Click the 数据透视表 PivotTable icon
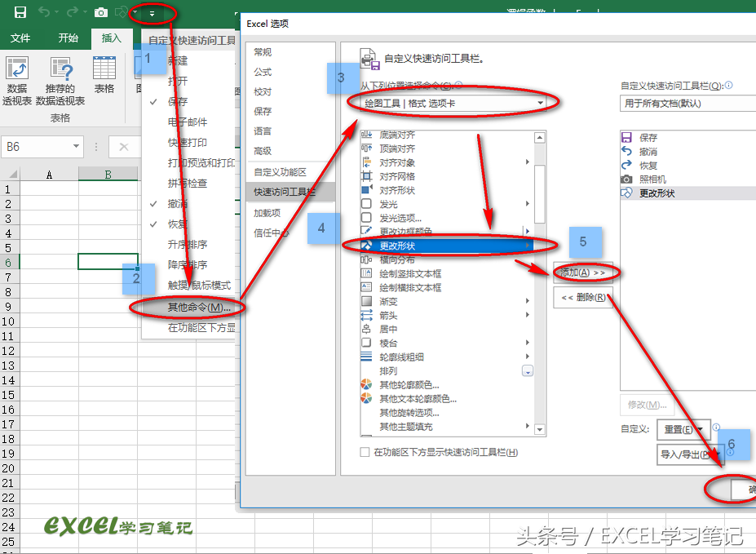Image resolution: width=756 pixels, height=554 pixels. (17, 69)
